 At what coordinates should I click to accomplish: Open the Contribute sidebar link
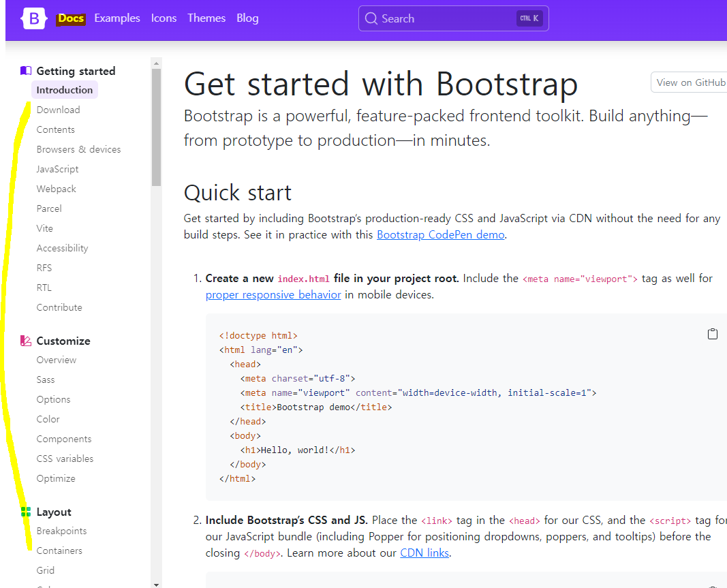point(59,307)
